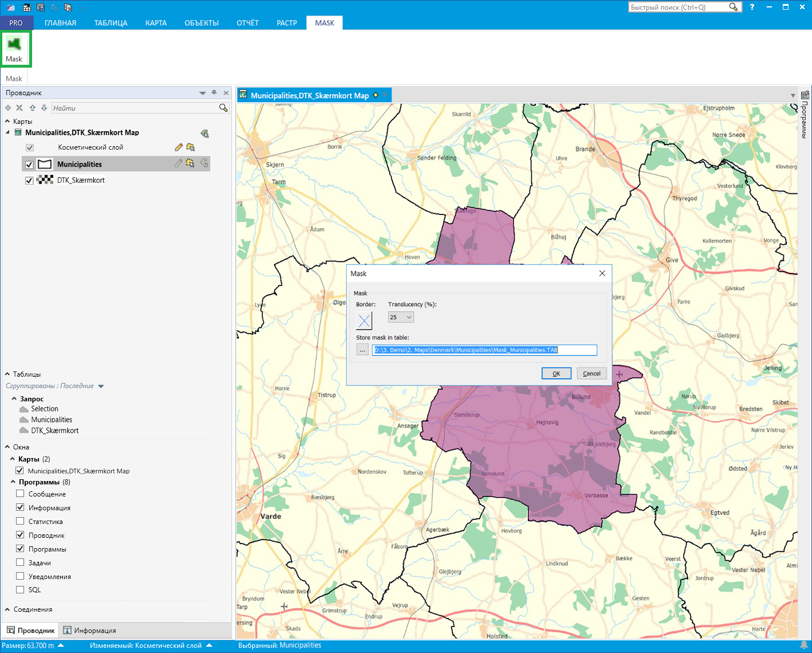
Task: Click the Mask tool icon in ribbon
Action: click(14, 48)
